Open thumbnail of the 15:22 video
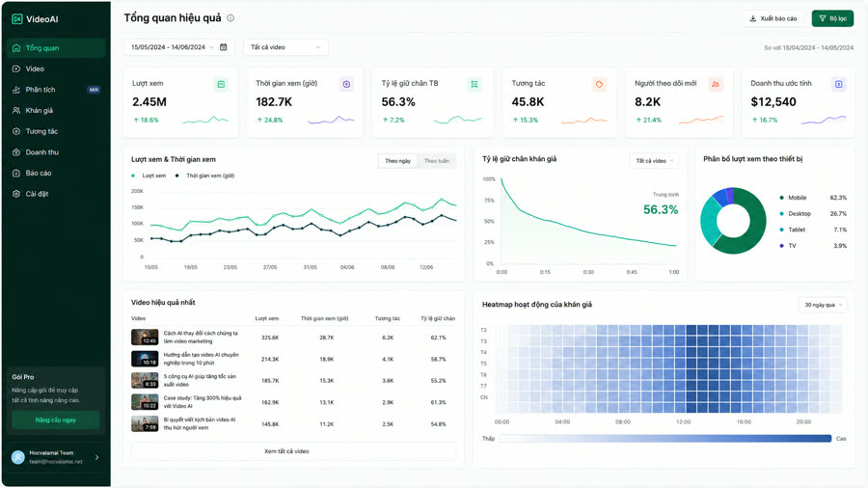 145,402
